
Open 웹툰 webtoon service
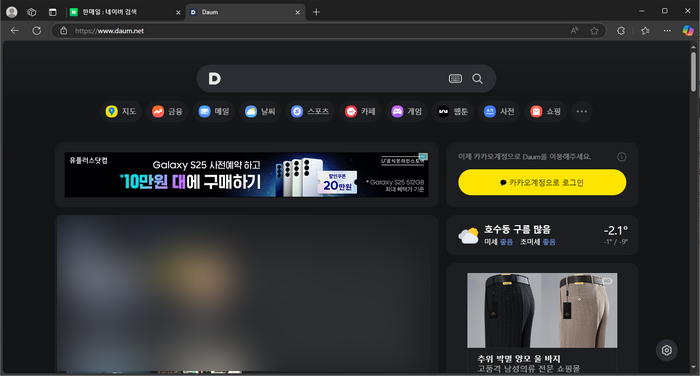point(453,111)
